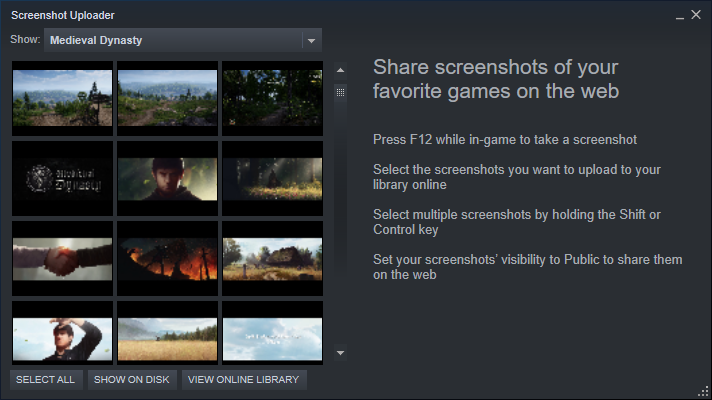Click the 'Show:' label
Image resolution: width=712 pixels, height=400 pixels.
tap(25, 40)
